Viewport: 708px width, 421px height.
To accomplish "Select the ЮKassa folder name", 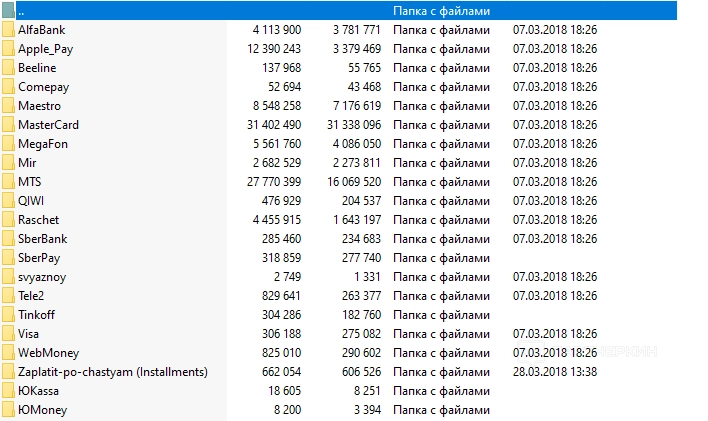I will 38,390.
